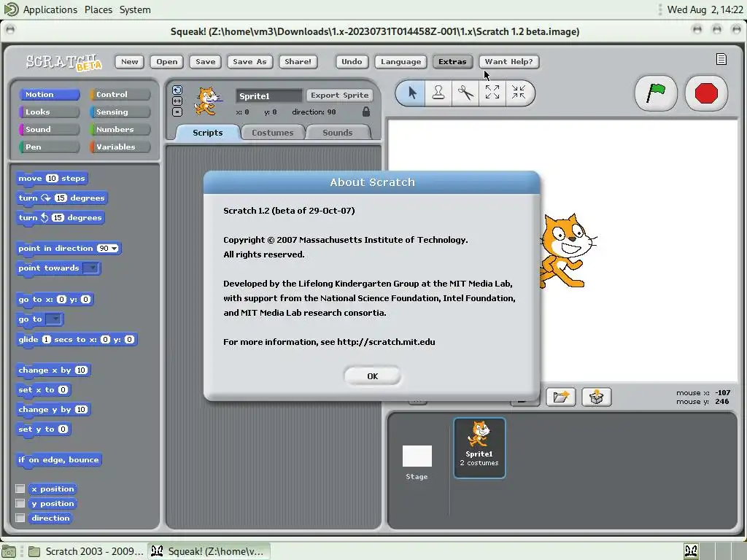This screenshot has width=747, height=560.
Task: Click OK in About Scratch dialog
Action: point(373,376)
